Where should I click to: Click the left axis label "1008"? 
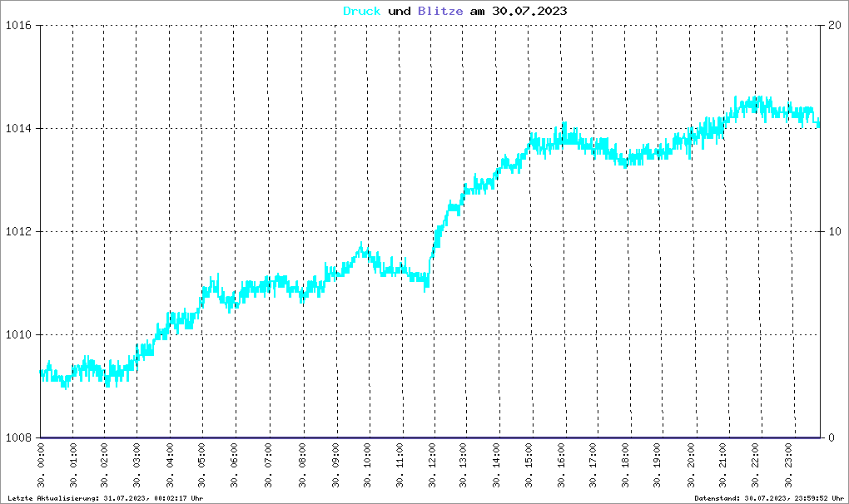[18, 438]
